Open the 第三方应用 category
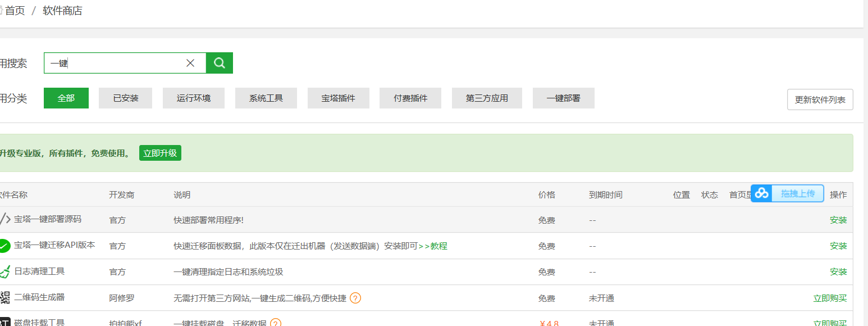The width and height of the screenshot is (868, 326). coord(487,98)
